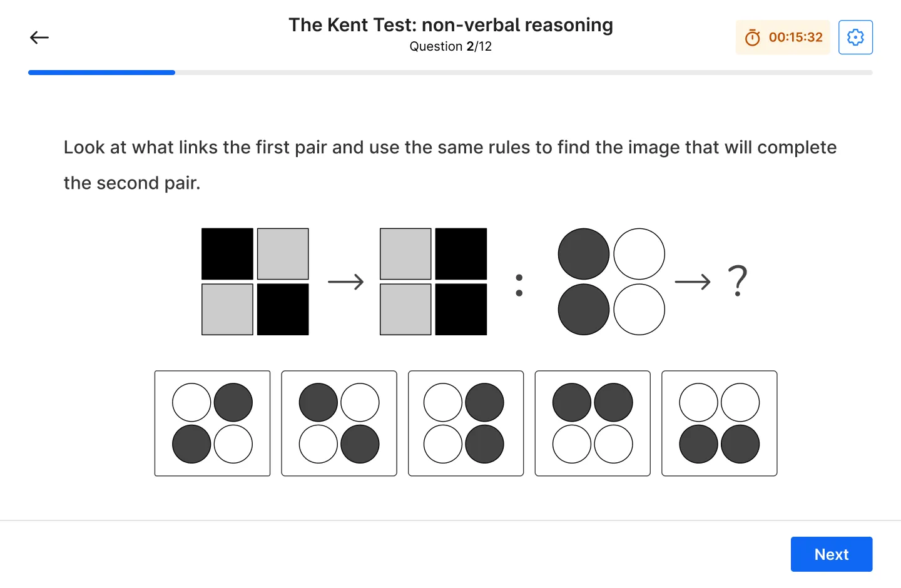Click the four-circle question figure
The height and width of the screenshot is (588, 901).
(x=611, y=281)
